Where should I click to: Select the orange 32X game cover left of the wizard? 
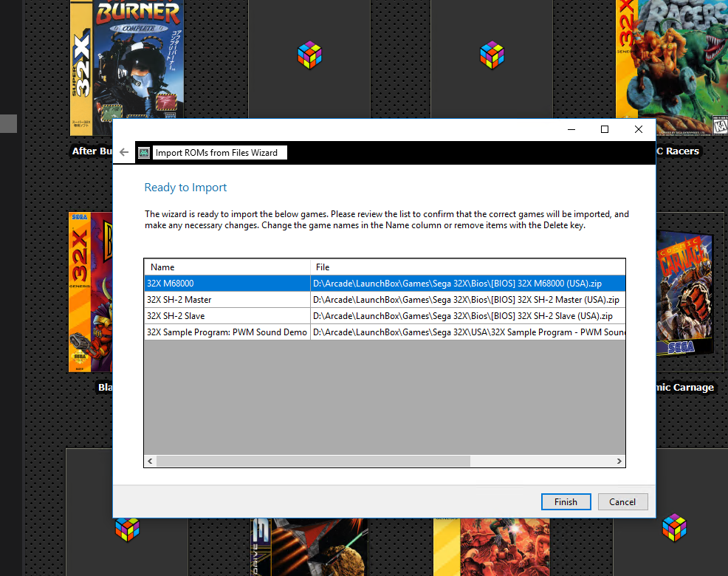tap(91, 292)
